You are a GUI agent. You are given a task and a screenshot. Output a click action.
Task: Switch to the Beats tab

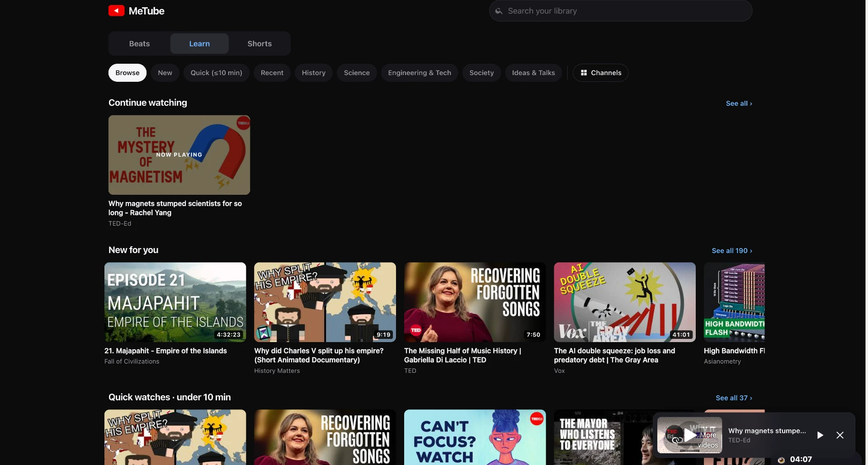[139, 44]
